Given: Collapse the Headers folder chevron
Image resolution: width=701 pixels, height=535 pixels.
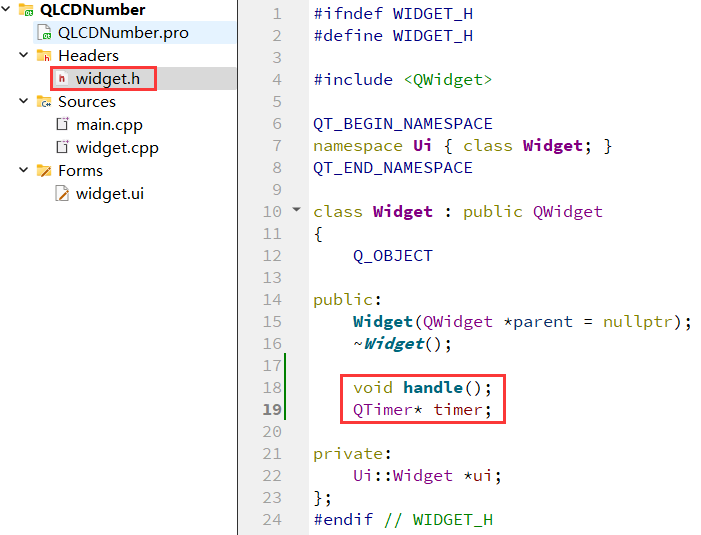Looking at the screenshot, I should click(24, 55).
